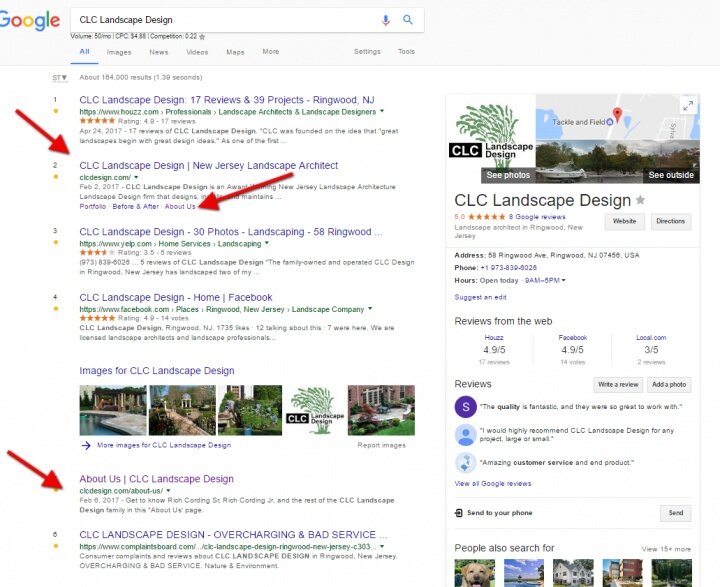Screen dimensions: 720x587
Task: Click View all Google reviews
Action: point(493,484)
